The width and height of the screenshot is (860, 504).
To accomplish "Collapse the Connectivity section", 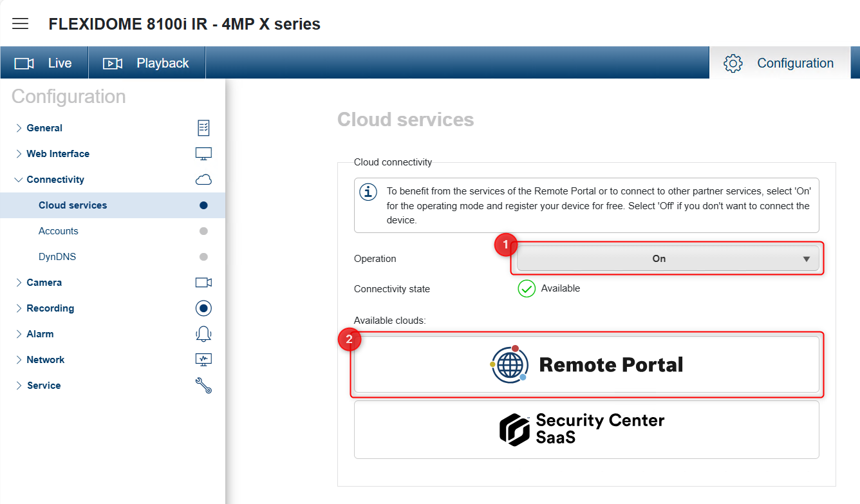I will [x=55, y=180].
